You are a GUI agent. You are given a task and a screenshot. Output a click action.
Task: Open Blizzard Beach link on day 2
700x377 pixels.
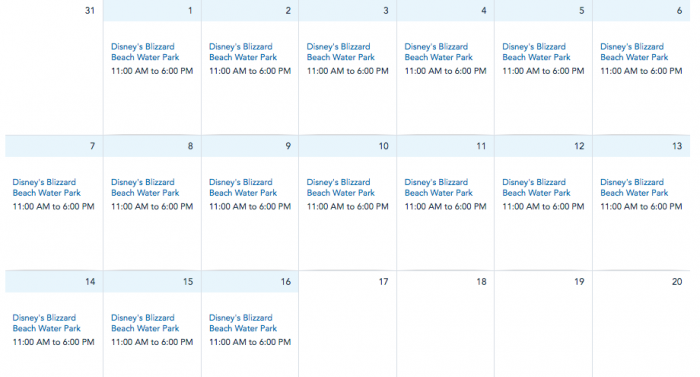[243, 52]
